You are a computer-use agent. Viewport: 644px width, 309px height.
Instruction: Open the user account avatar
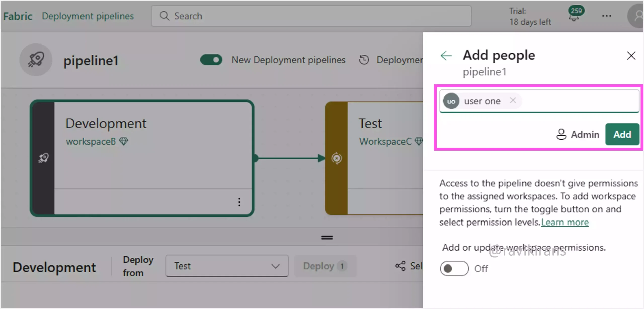(x=636, y=16)
